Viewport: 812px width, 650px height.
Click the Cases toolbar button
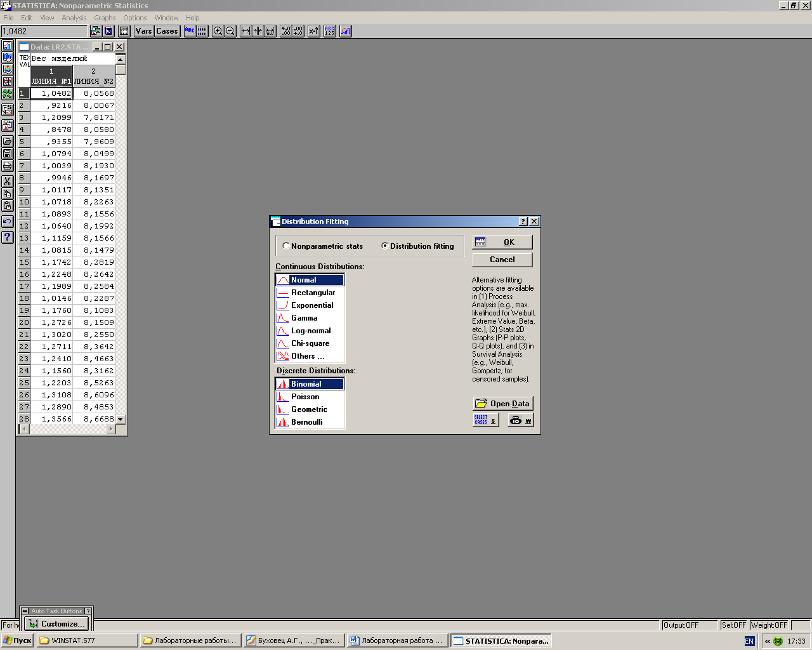coord(167,31)
